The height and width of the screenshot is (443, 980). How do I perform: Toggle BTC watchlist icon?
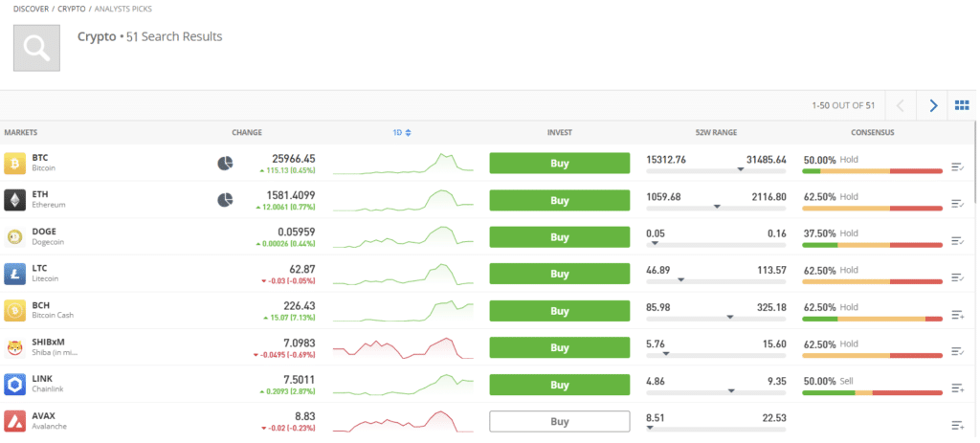pyautogui.click(x=957, y=166)
